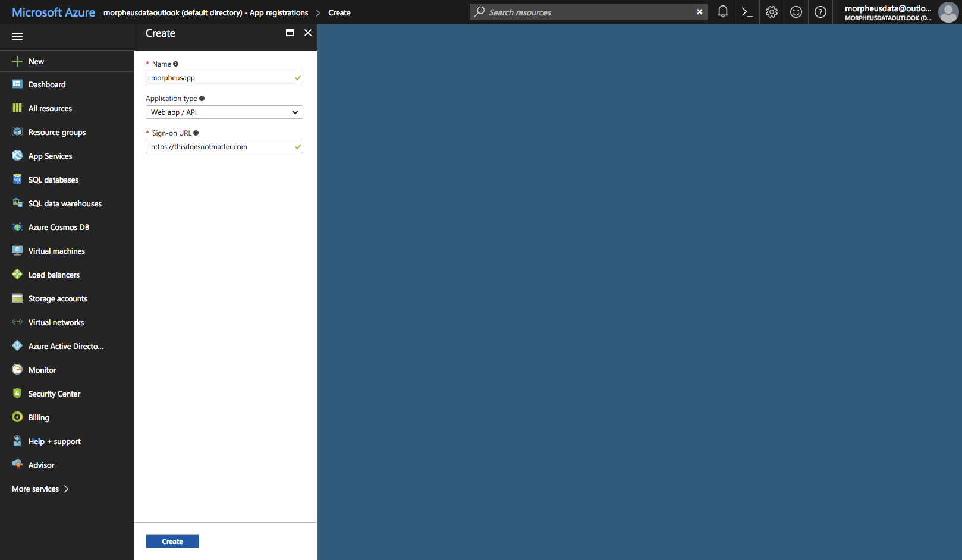This screenshot has height=560, width=962.
Task: Toggle the hamburger sidebar menu
Action: click(17, 37)
